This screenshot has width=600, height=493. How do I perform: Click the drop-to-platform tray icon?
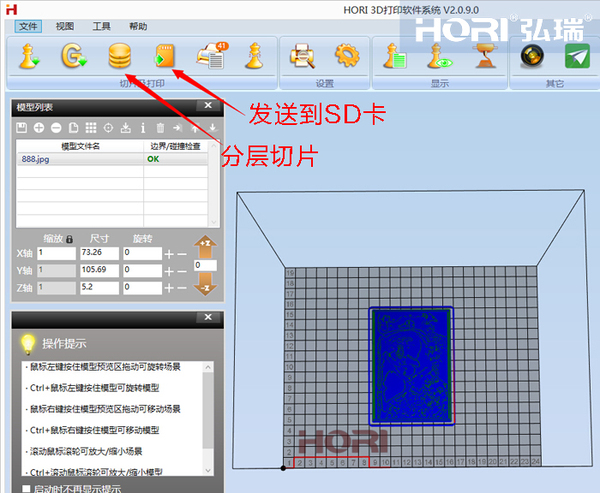126,128
